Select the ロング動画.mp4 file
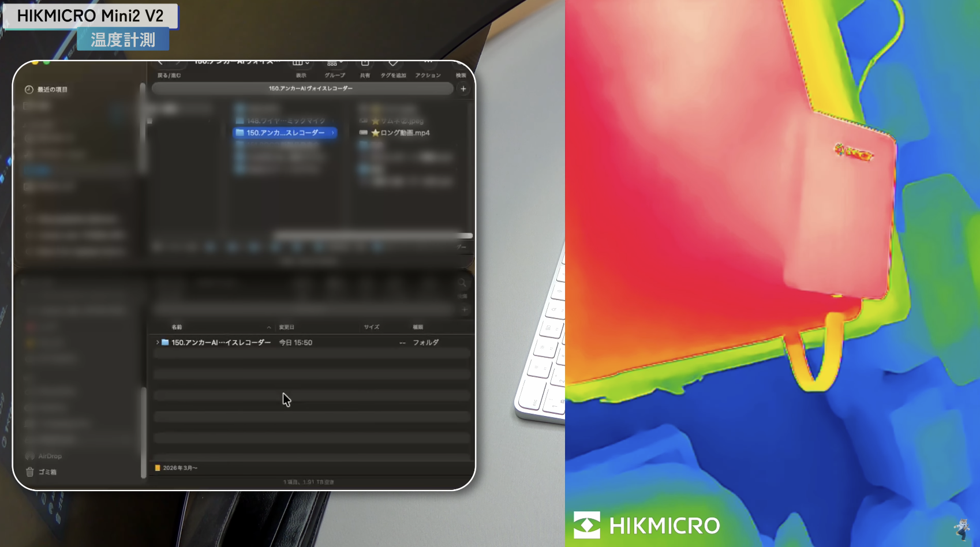This screenshot has height=547, width=980. click(404, 133)
